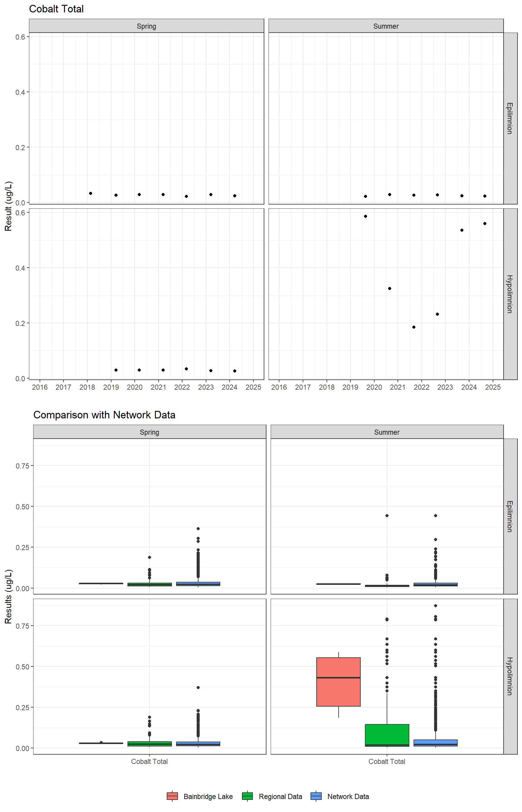Click the 2023 summer hypolimnion data point
Image resolution: width=522 pixels, height=812 pixels.
(462, 230)
